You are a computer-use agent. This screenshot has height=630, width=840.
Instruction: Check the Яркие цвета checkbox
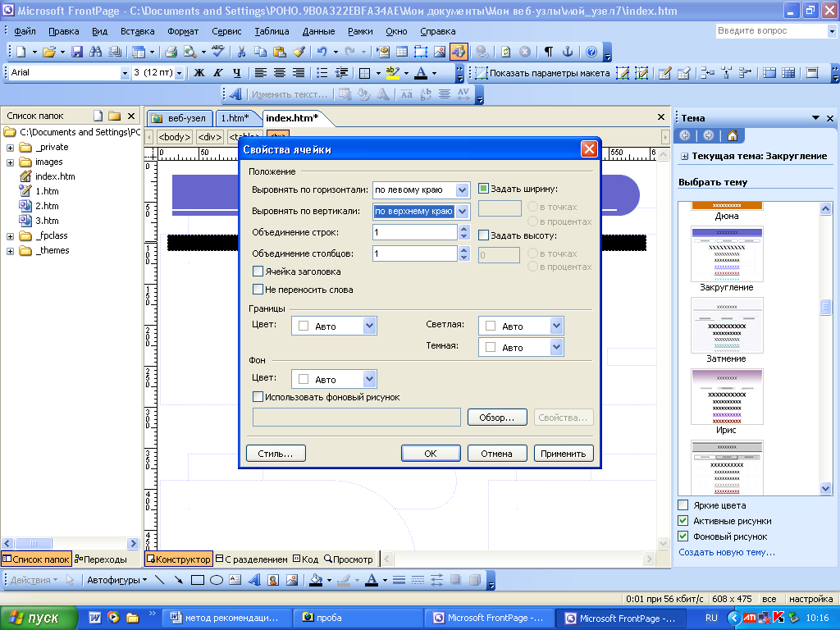click(x=683, y=505)
